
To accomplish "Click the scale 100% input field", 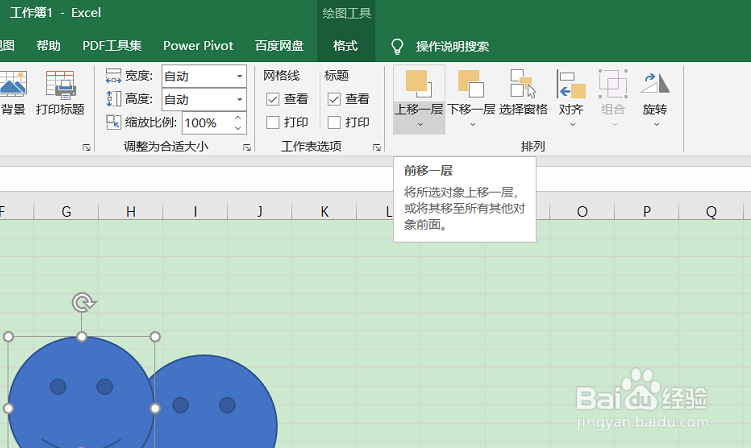I will [x=207, y=123].
